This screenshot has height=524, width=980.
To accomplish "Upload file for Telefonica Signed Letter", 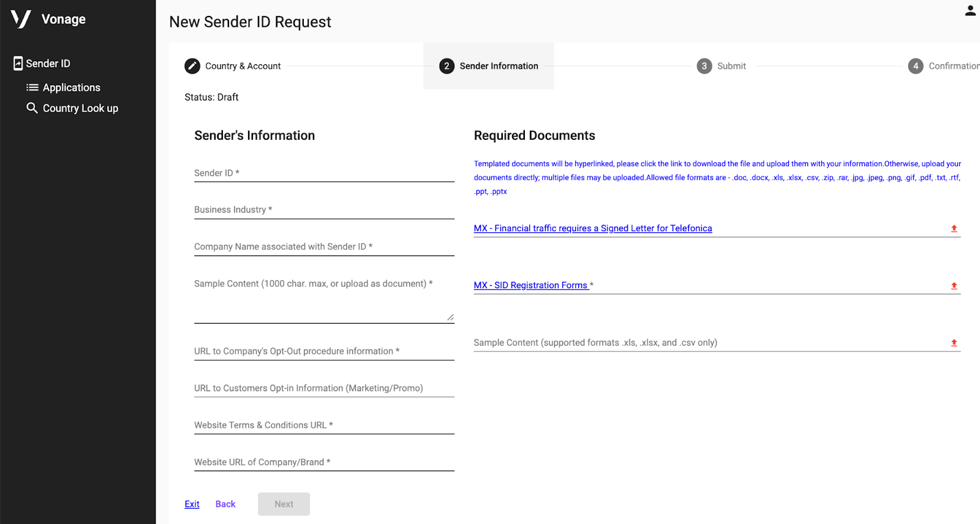I will pyautogui.click(x=954, y=229).
